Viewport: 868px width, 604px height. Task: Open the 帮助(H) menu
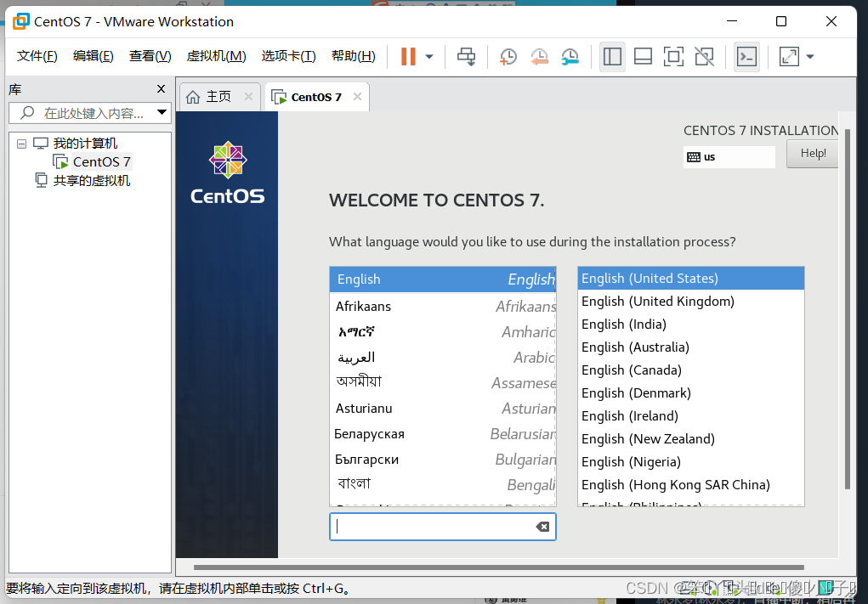(353, 56)
